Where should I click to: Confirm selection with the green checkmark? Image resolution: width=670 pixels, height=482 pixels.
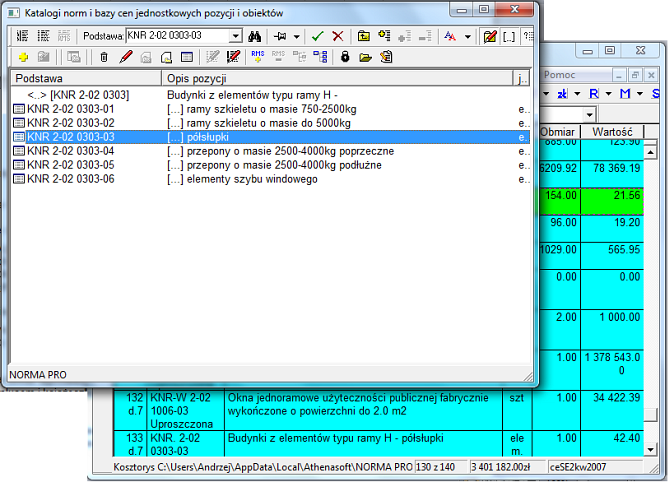click(318, 36)
